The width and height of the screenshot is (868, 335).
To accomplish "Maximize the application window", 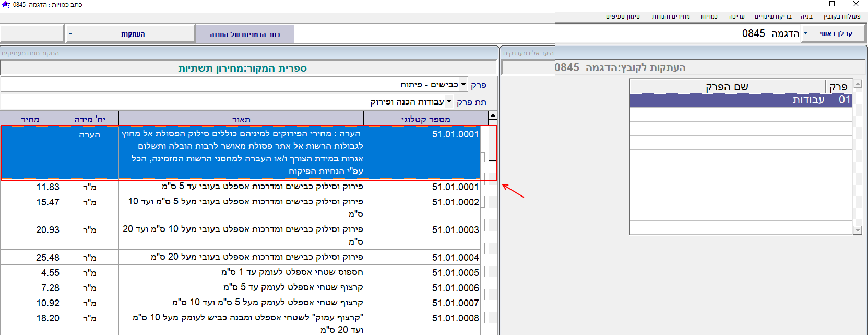I will coord(832,4).
